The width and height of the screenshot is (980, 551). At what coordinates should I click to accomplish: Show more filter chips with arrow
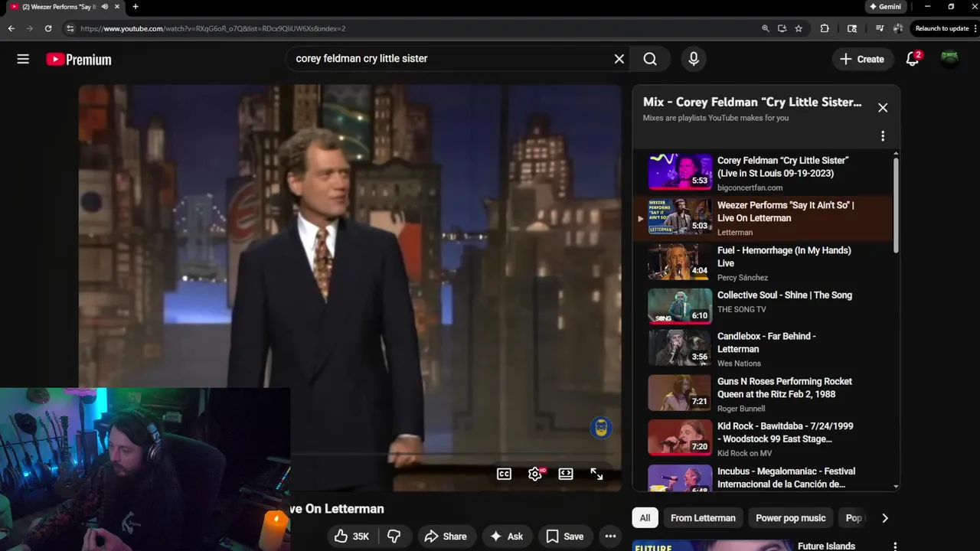click(885, 518)
